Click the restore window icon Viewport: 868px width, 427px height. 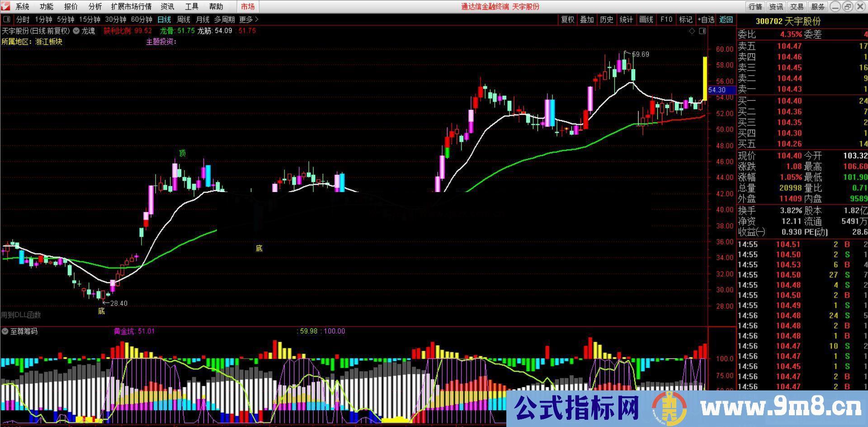pos(848,6)
